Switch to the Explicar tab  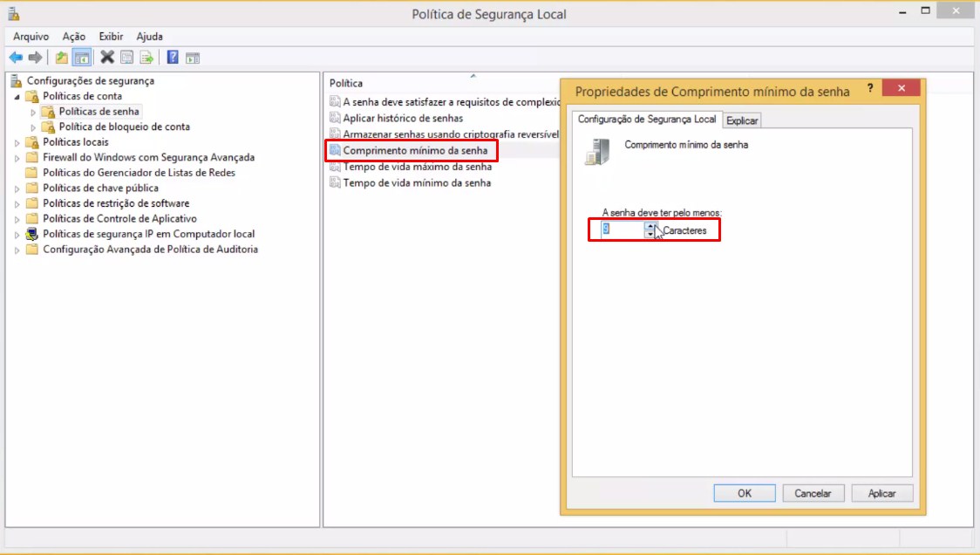tap(742, 120)
